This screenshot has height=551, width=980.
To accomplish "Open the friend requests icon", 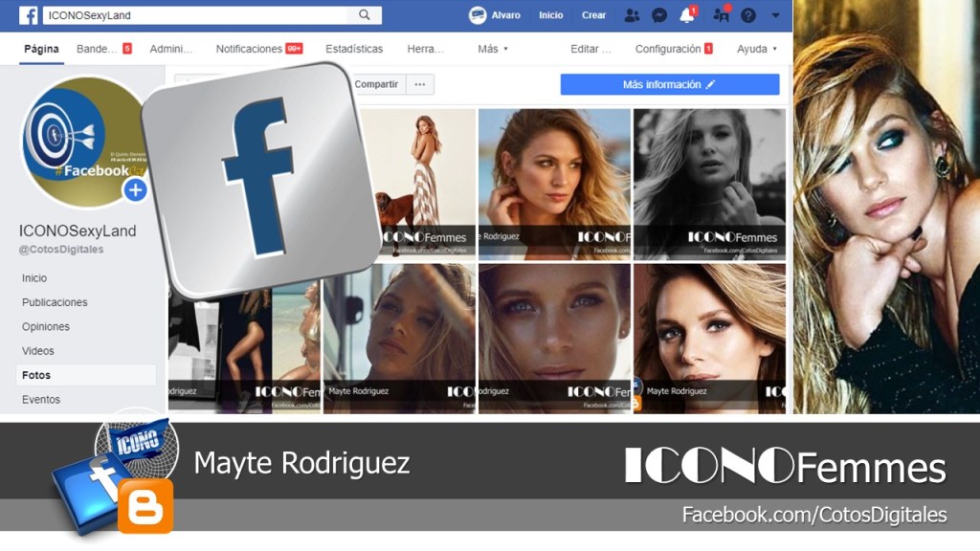I will coord(632,15).
